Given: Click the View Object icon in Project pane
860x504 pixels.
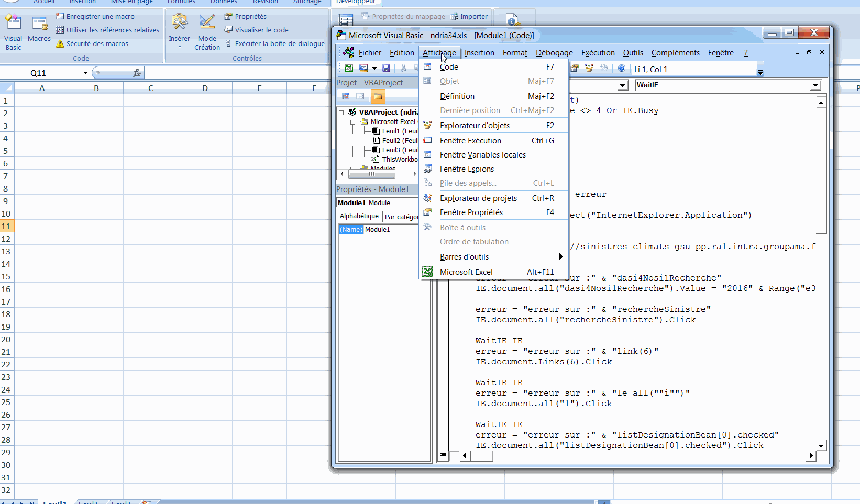Looking at the screenshot, I should coord(360,96).
